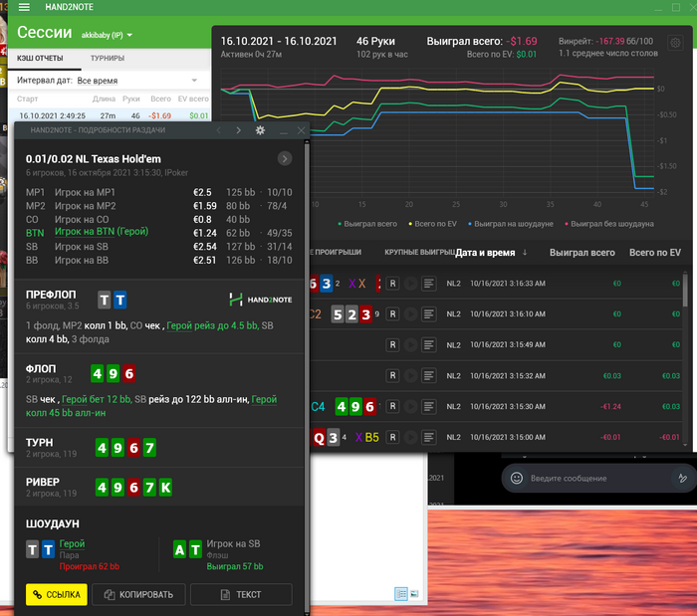Open the Hand2Note hamburger menu
This screenshot has height=616, width=697.
point(24,7)
